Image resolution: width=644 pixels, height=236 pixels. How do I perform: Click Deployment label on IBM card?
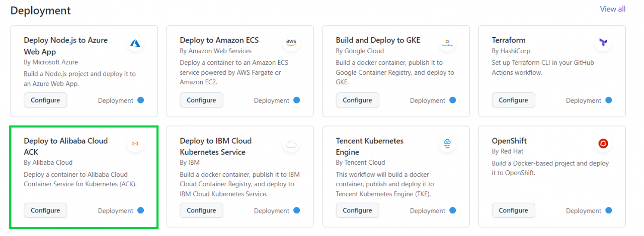point(271,211)
